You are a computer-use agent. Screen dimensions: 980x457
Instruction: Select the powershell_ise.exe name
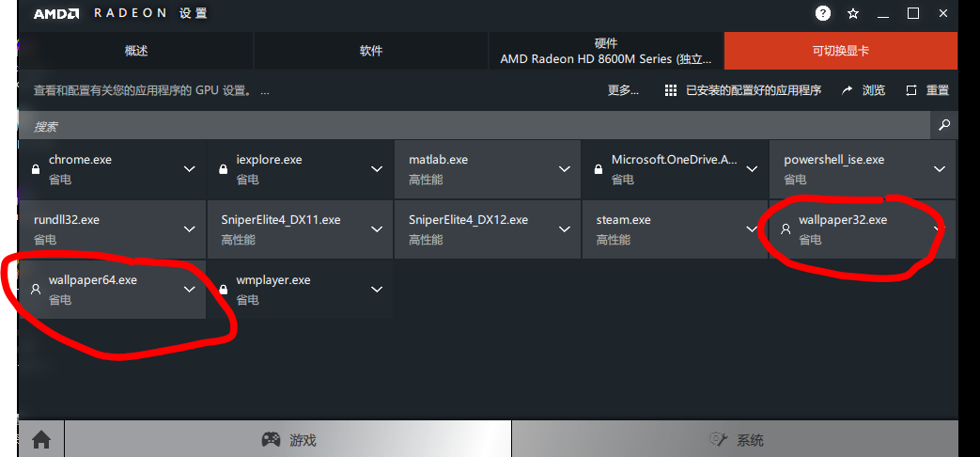(x=833, y=160)
